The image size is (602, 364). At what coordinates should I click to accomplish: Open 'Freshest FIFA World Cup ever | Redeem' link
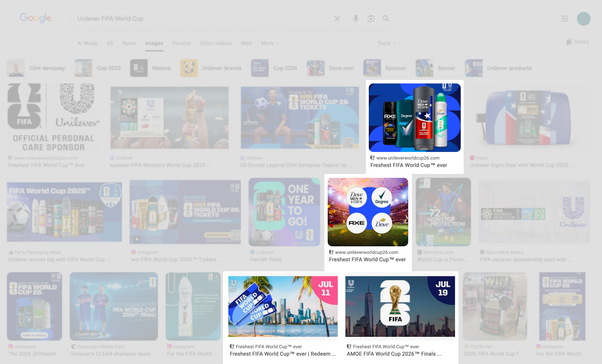point(283,354)
